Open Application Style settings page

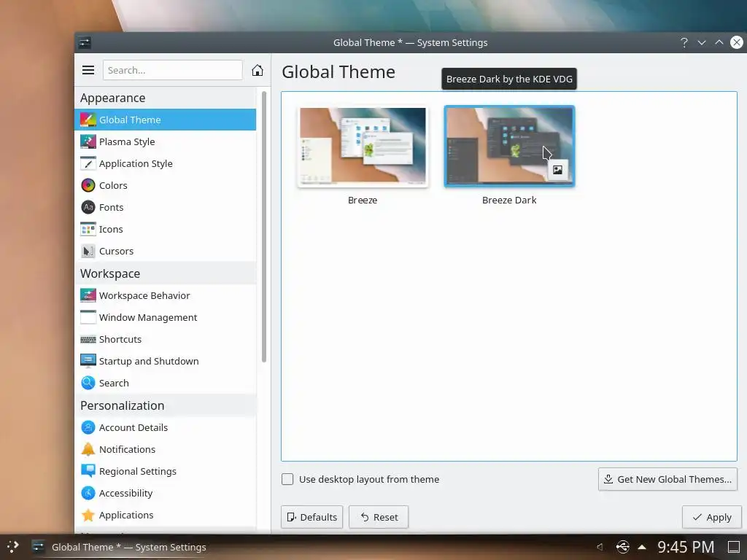tap(166, 163)
